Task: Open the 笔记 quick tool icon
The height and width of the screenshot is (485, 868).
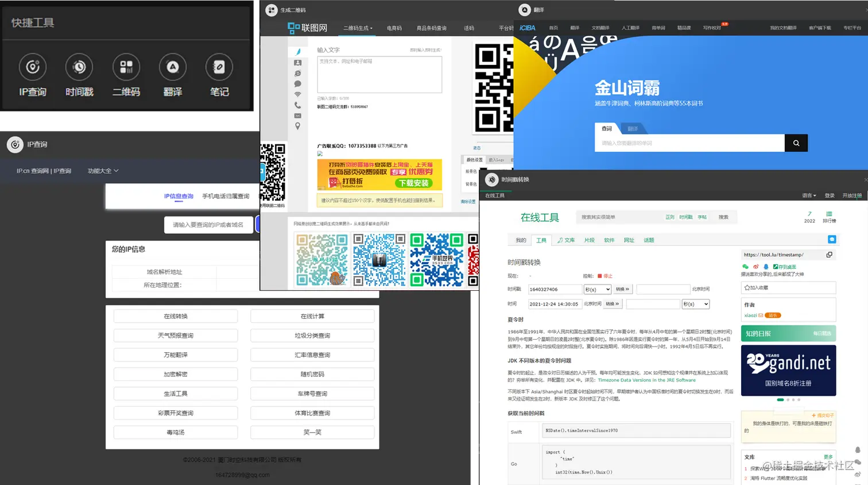Action: pos(219,67)
